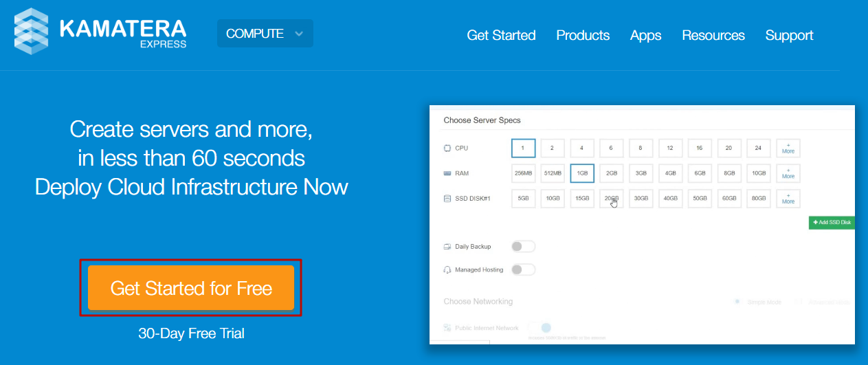Select the 2GB RAM option
The height and width of the screenshot is (365, 868).
(x=611, y=173)
